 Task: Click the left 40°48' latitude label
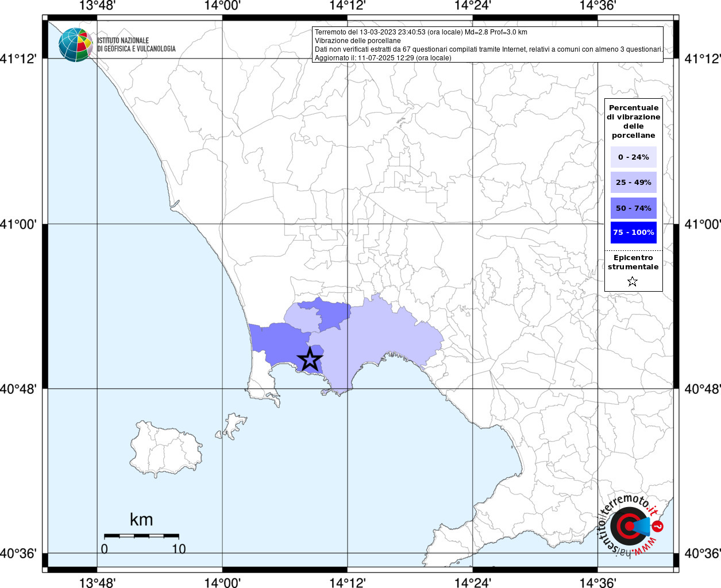[x=18, y=389]
